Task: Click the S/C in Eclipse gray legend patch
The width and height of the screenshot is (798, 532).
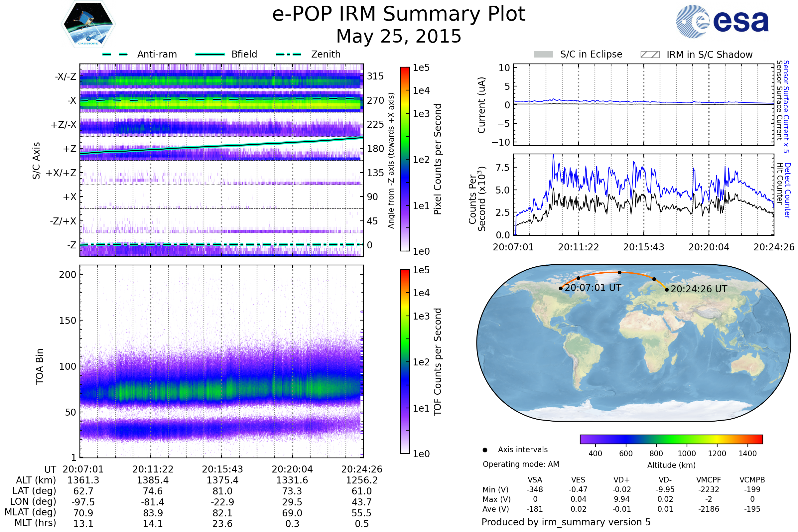Action: tap(543, 55)
